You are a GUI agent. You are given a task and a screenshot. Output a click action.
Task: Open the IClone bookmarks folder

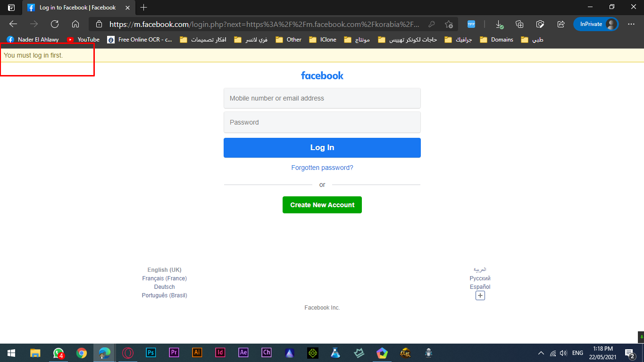click(x=323, y=40)
